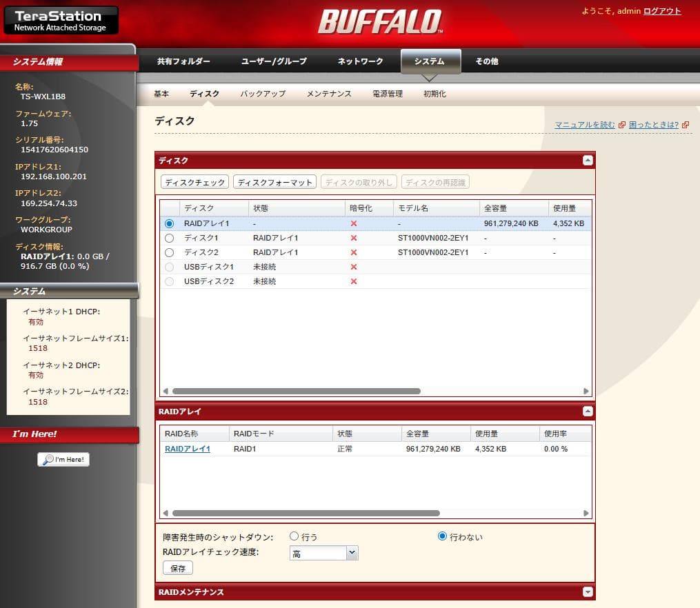Switch to the 基本 sub-tab

pyautogui.click(x=161, y=94)
